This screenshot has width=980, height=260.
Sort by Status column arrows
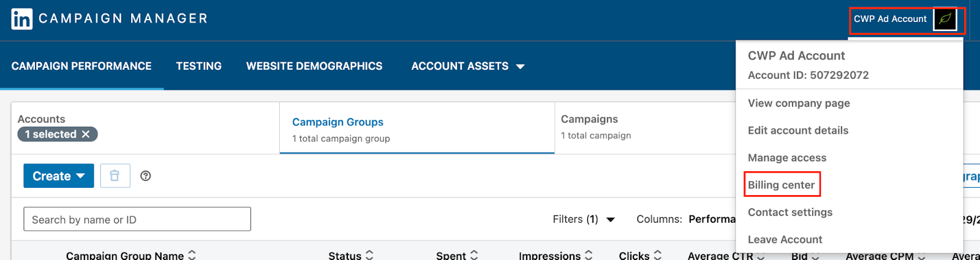click(369, 255)
